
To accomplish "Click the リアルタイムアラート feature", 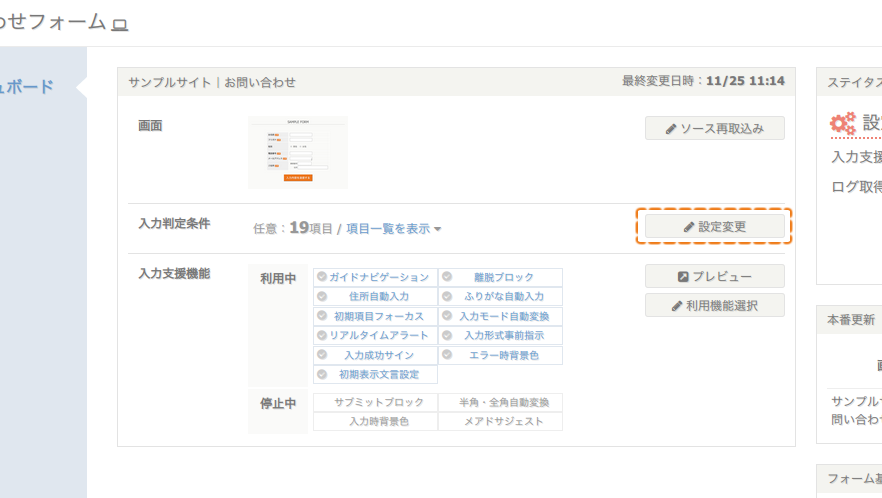I will pyautogui.click(x=375, y=335).
